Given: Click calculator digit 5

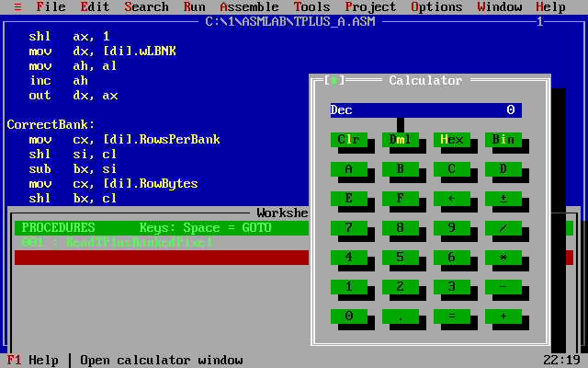Looking at the screenshot, I should pos(401,258).
